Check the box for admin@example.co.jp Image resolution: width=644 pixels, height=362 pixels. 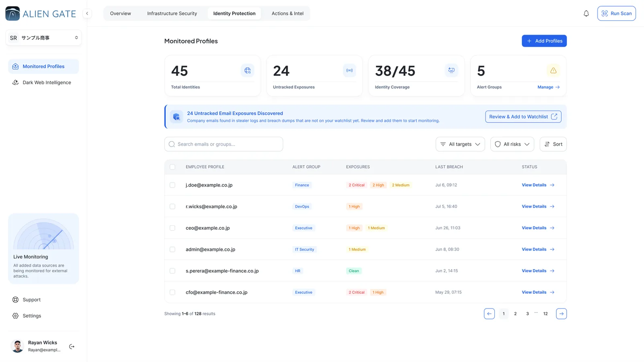(x=172, y=249)
